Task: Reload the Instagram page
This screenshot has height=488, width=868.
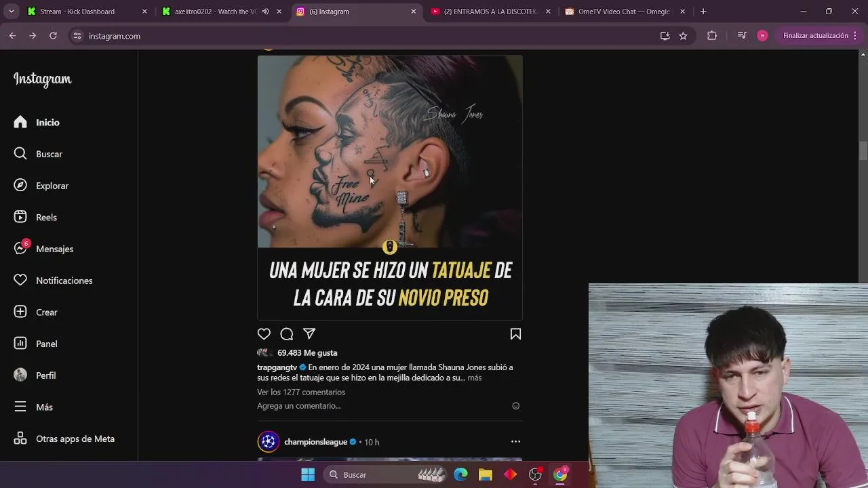Action: (53, 36)
